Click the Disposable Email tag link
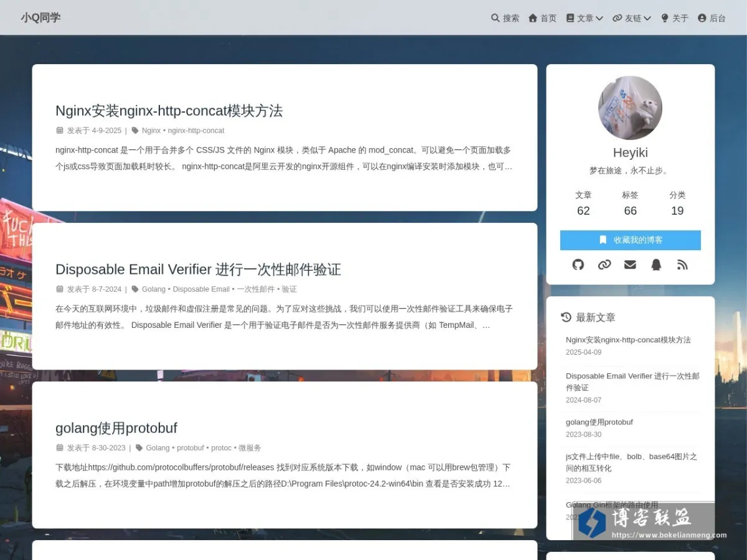 click(x=201, y=289)
